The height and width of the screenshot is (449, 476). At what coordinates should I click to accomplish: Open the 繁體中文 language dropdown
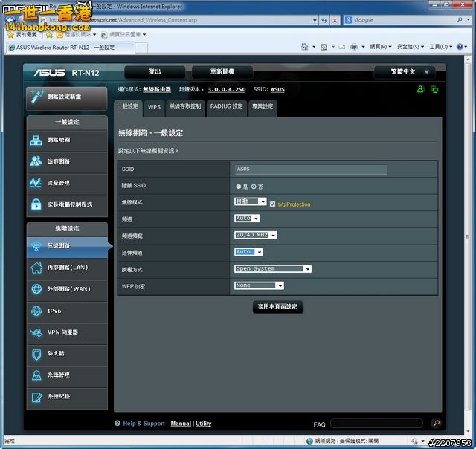point(404,72)
